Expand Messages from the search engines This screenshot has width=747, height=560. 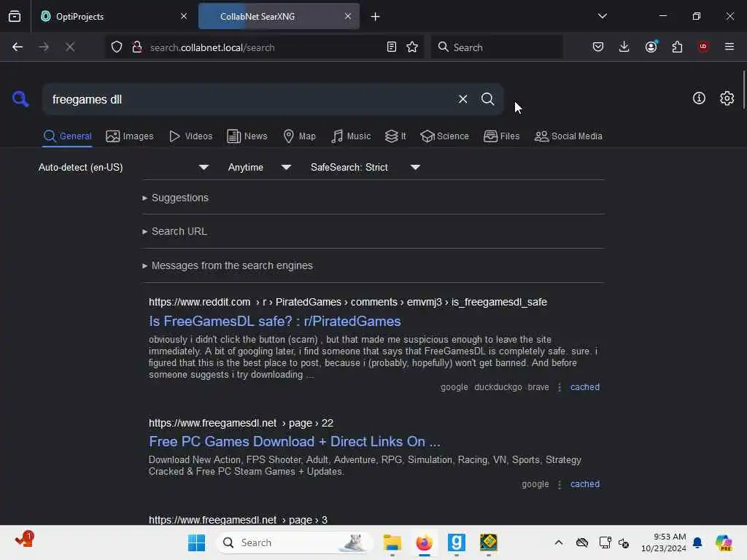[228, 265]
